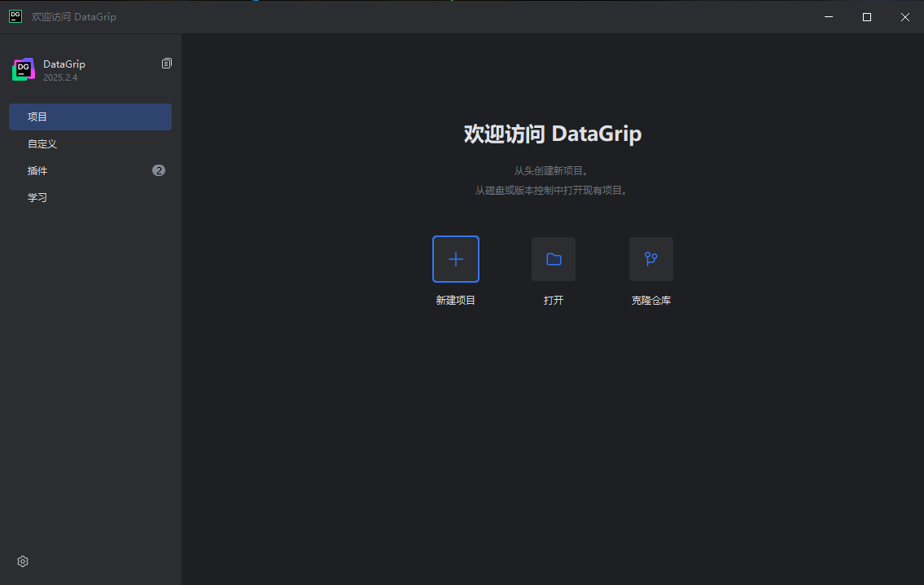Screen dimensions: 924x585
Task: Click the New Project (新建项目) plus icon
Action: coord(456,259)
